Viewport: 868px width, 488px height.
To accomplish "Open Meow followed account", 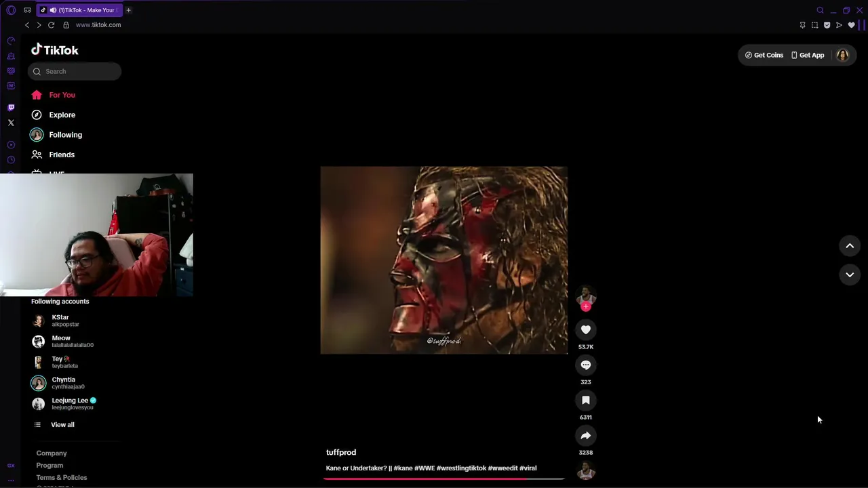I will click(x=64, y=341).
